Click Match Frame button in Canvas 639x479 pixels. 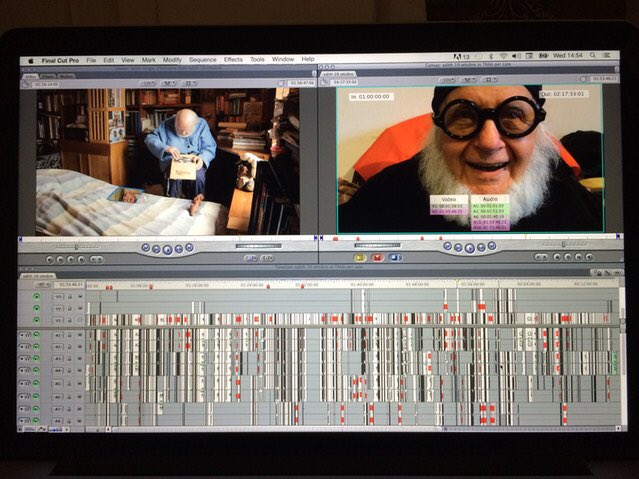pyautogui.click(x=589, y=257)
